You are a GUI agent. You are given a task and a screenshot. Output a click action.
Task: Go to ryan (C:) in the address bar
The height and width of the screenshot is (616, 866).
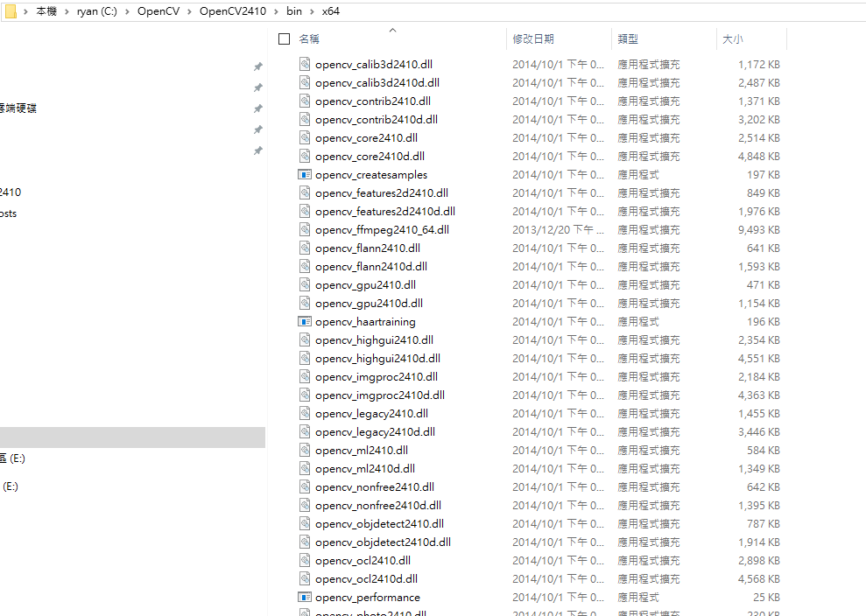click(x=97, y=11)
